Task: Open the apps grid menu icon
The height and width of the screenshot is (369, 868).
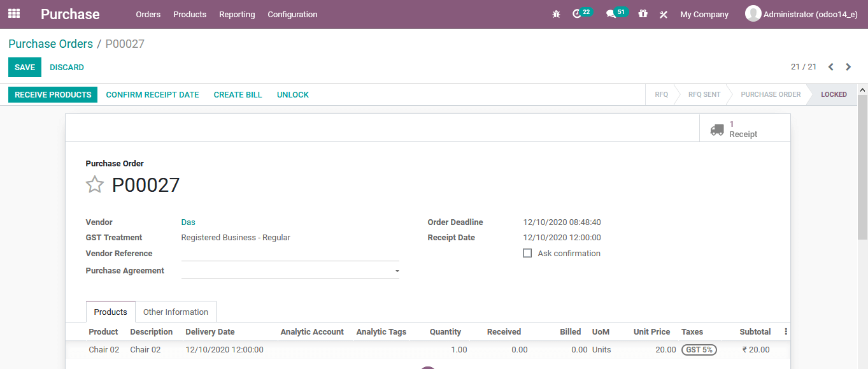Action: point(14,13)
